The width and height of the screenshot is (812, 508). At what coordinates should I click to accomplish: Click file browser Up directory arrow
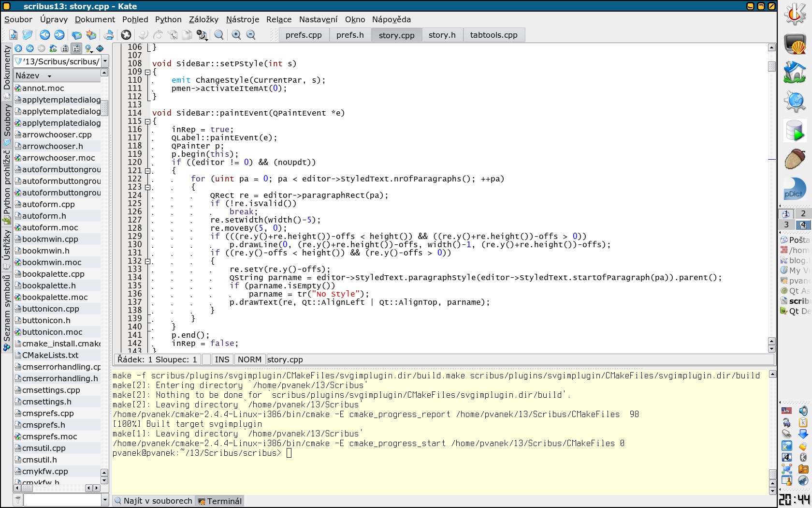coord(18,48)
